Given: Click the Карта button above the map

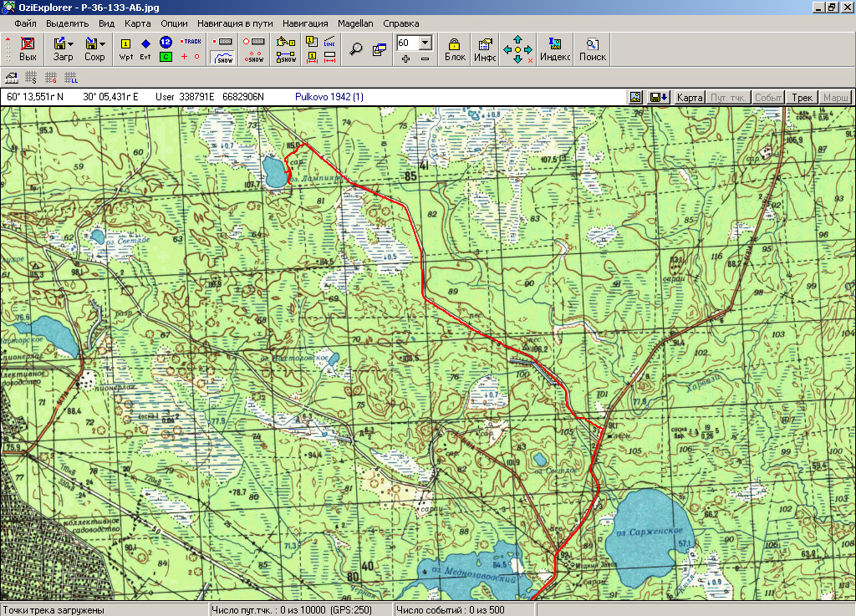Looking at the screenshot, I should pyautogui.click(x=689, y=98).
